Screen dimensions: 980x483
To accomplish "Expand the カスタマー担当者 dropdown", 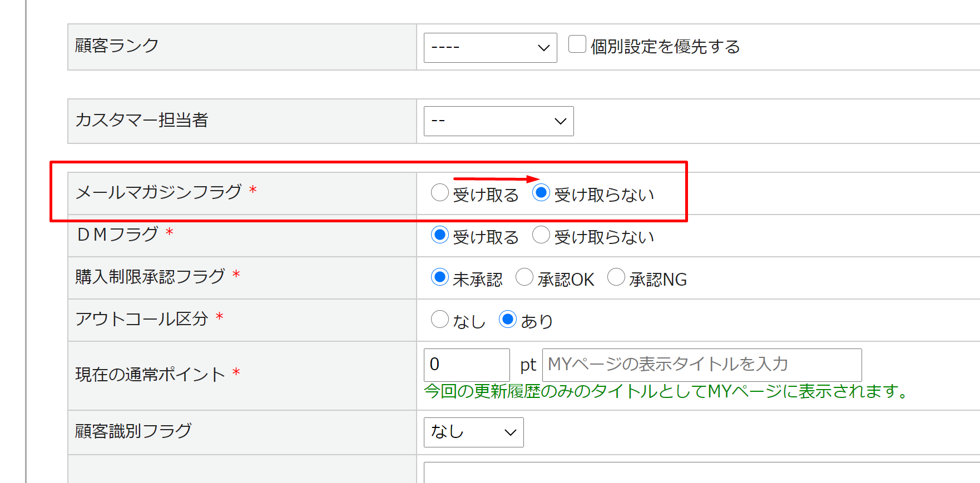I will point(498,121).
